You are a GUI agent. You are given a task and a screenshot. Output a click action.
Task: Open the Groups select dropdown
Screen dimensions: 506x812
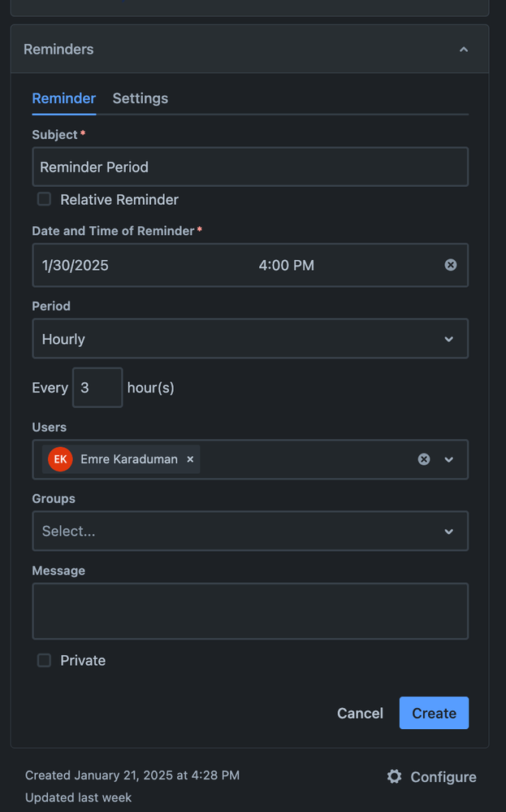tap(250, 531)
